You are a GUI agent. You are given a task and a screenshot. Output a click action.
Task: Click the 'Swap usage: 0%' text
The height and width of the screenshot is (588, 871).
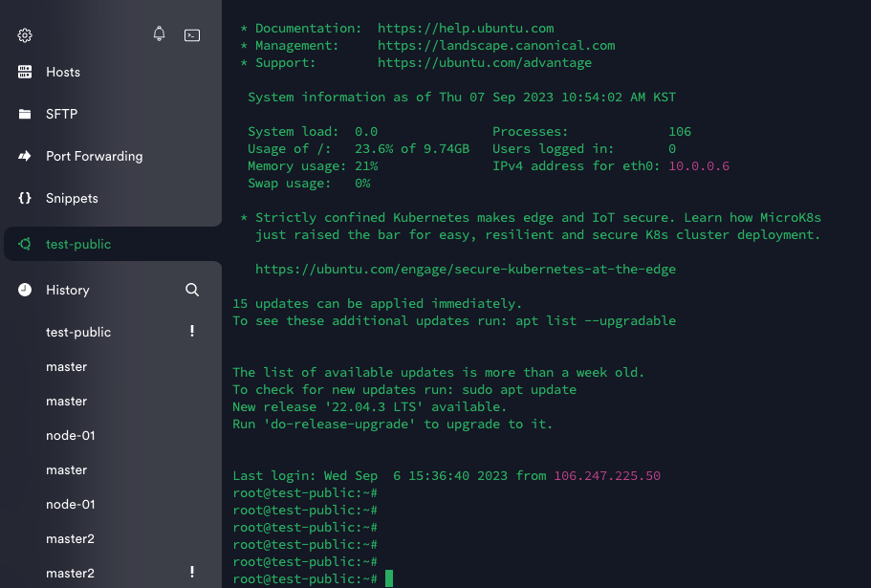pyautogui.click(x=309, y=184)
